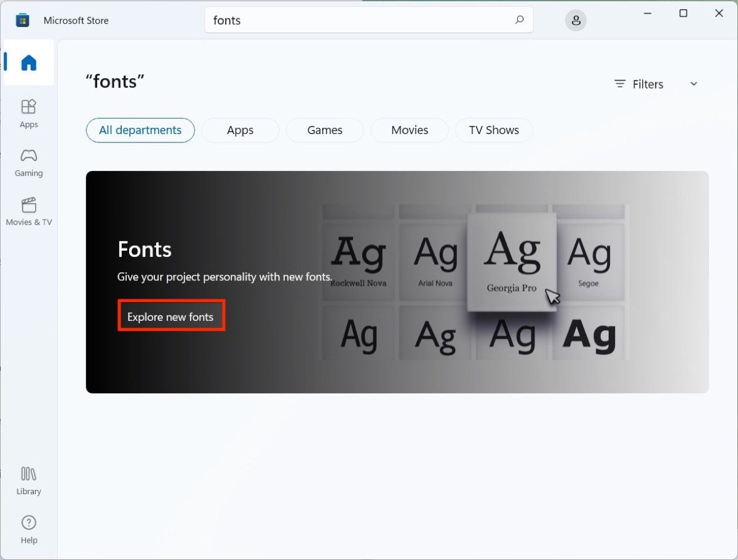Open the Filters options
The width and height of the screenshot is (738, 560).
click(x=640, y=84)
